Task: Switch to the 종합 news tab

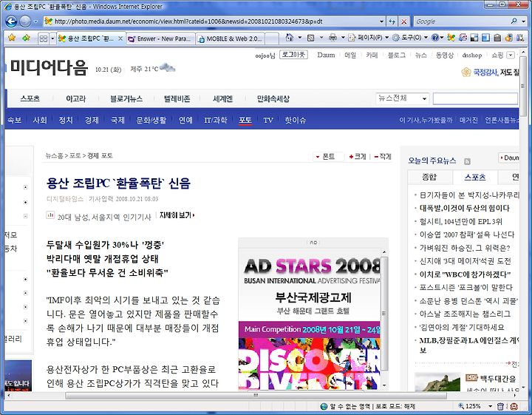Action: pyautogui.click(x=429, y=177)
